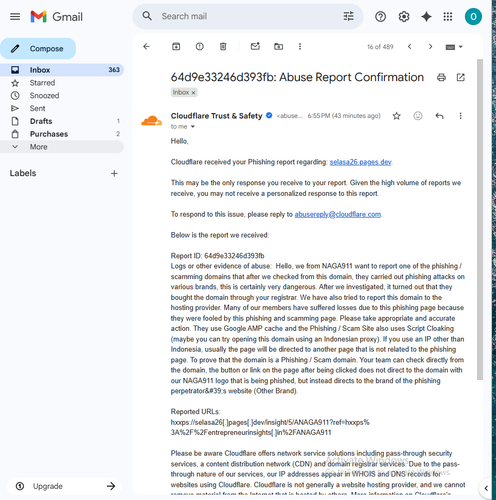Open toolbar More options menu

300,47
